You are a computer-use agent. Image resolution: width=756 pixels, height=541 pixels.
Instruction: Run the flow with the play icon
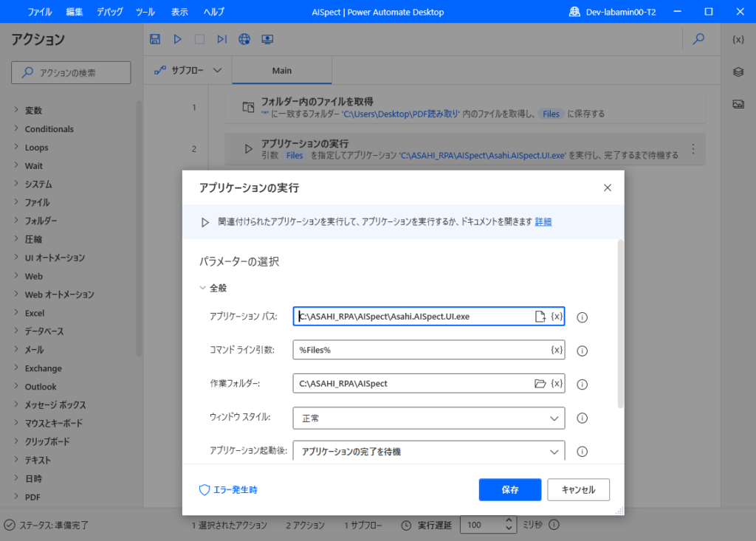click(x=177, y=39)
